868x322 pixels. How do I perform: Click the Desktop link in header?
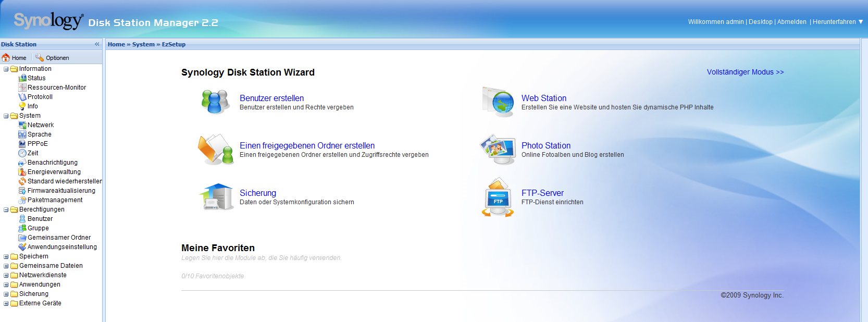coord(760,22)
